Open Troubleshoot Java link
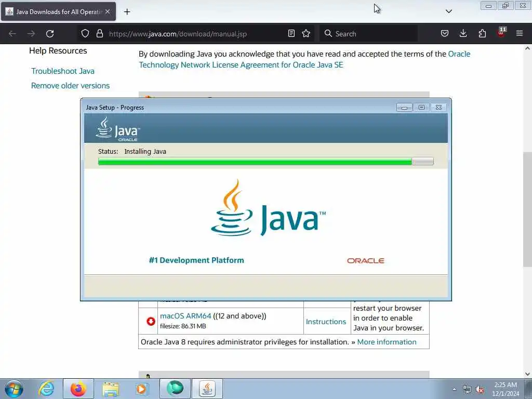Image resolution: width=532 pixels, height=399 pixels. pyautogui.click(x=63, y=71)
